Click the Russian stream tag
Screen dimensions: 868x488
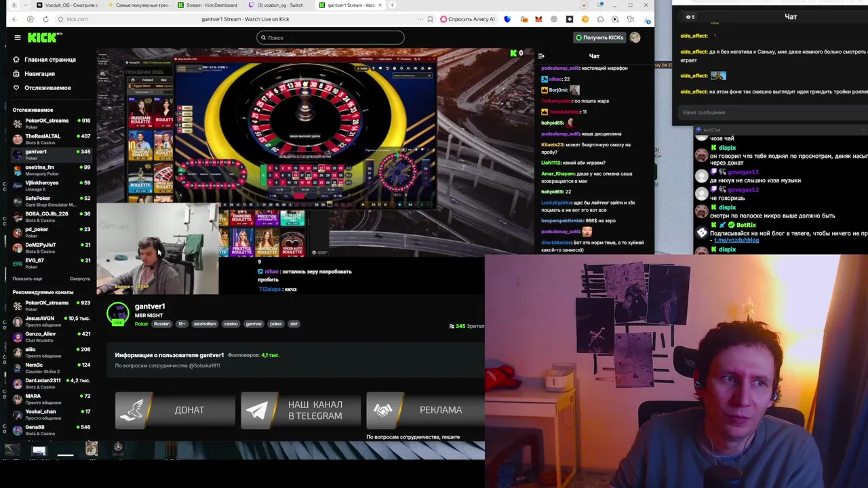(161, 324)
